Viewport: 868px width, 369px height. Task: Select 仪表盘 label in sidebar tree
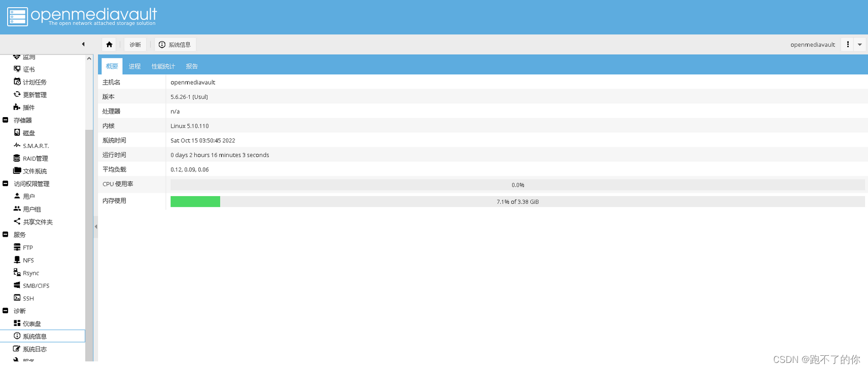(32, 324)
